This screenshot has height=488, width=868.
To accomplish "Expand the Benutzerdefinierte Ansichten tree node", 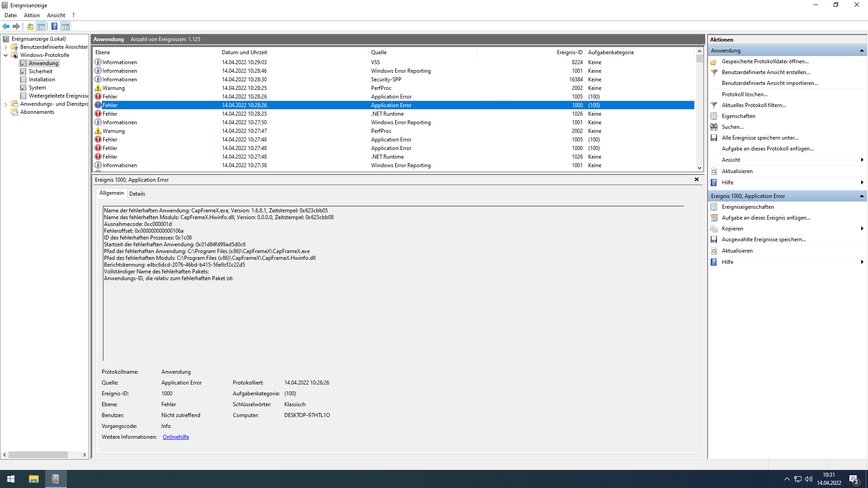I will [5, 47].
